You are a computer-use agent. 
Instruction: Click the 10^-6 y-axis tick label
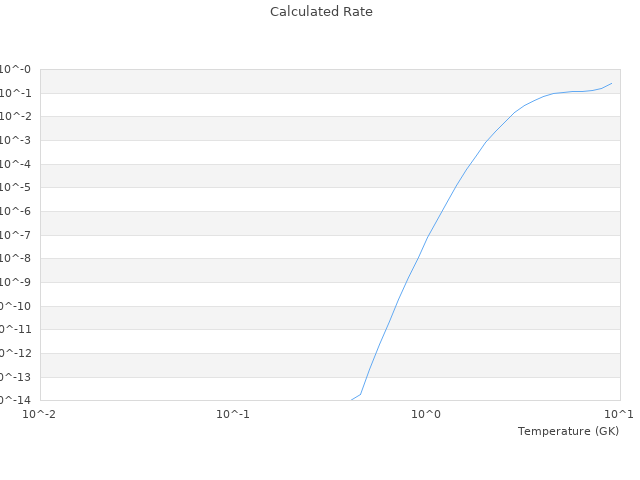pyautogui.click(x=16, y=211)
